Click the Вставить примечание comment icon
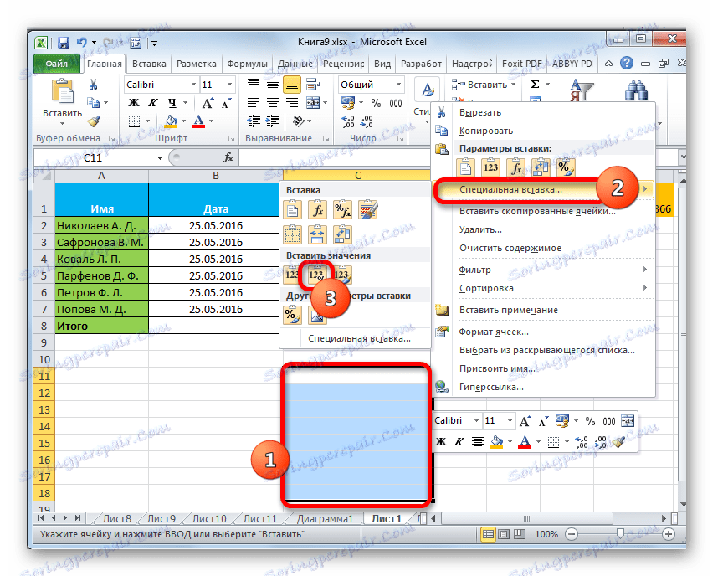 point(442,310)
